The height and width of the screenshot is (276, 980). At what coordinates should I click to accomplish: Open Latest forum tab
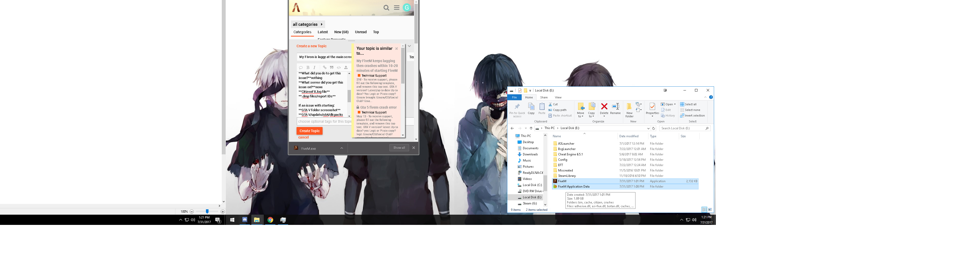click(323, 32)
